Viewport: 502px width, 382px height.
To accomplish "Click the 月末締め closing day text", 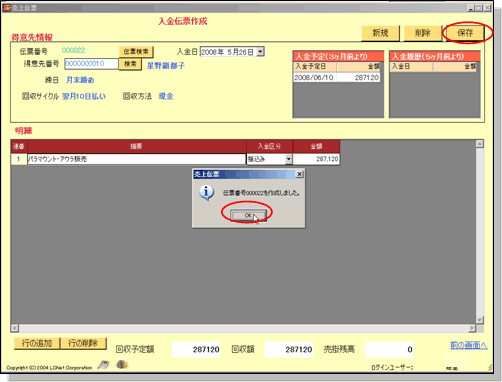I will point(80,80).
